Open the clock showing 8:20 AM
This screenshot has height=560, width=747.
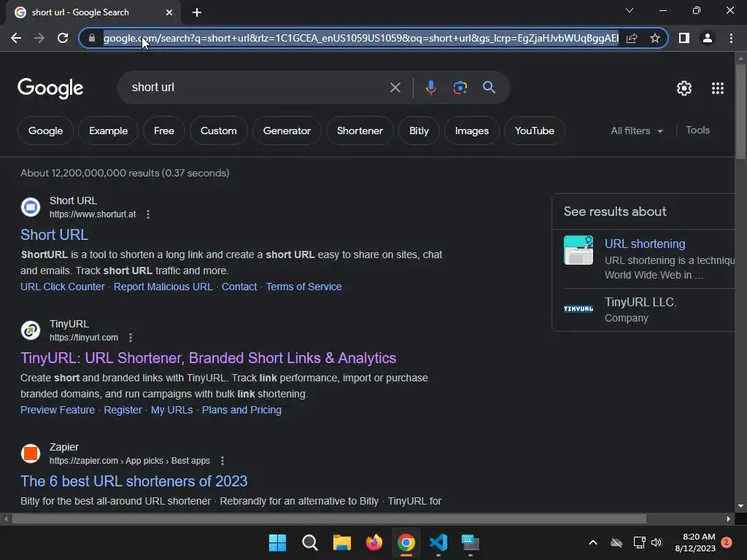[x=695, y=542]
